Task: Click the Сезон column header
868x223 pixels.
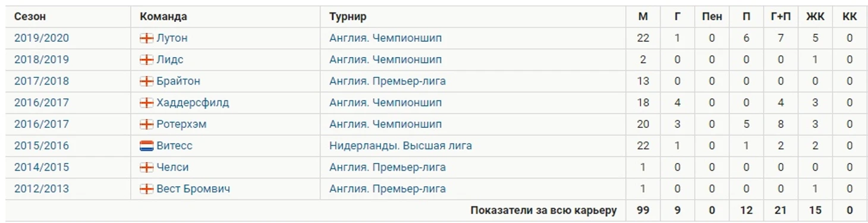Action: coord(30,17)
